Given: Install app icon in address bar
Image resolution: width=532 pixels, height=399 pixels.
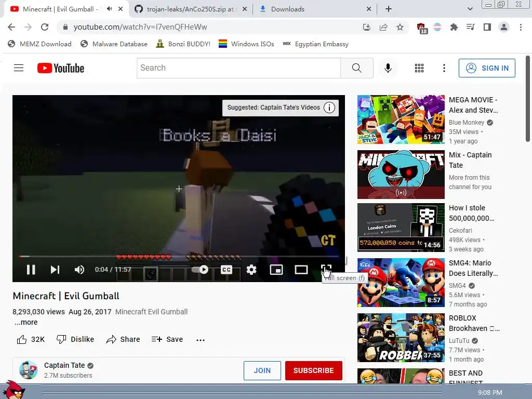Looking at the screenshot, I should (x=367, y=27).
